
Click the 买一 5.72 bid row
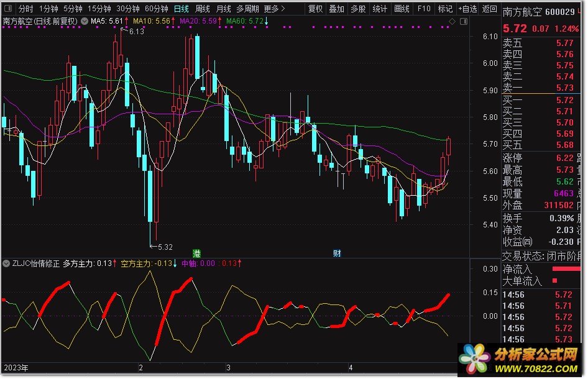coord(538,101)
